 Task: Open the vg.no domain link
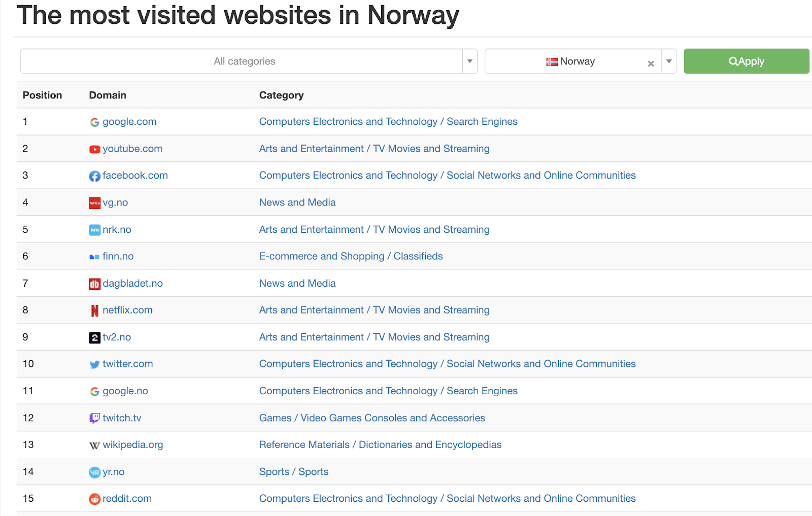pos(115,202)
